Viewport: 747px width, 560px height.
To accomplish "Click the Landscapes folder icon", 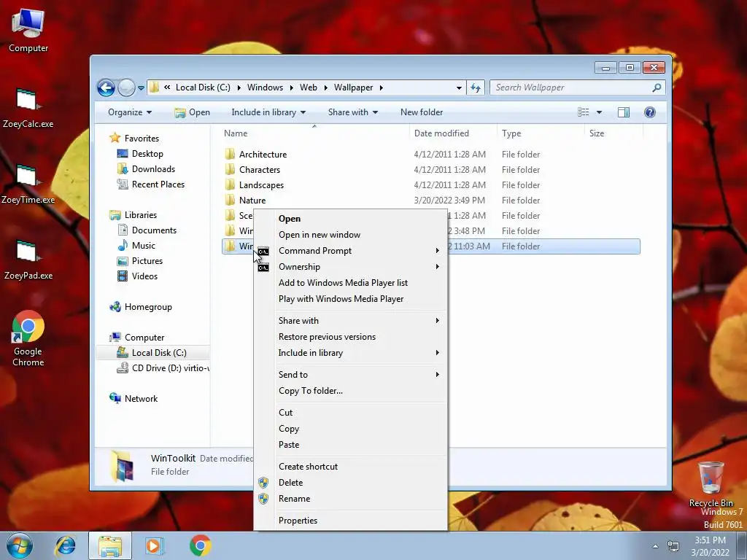I will 230,184.
